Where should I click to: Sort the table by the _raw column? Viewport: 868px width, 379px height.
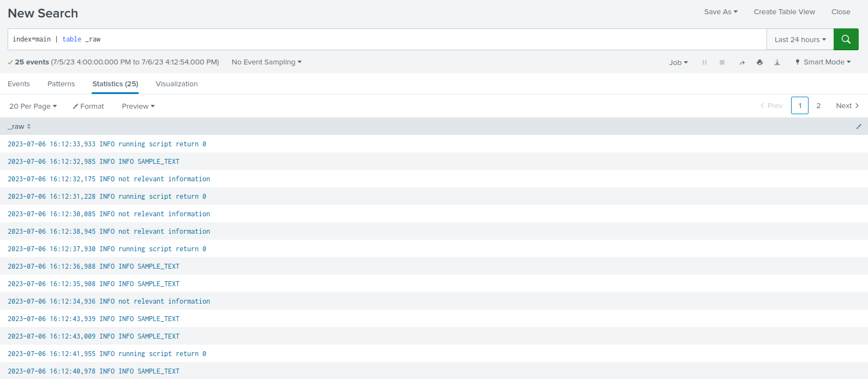19,127
